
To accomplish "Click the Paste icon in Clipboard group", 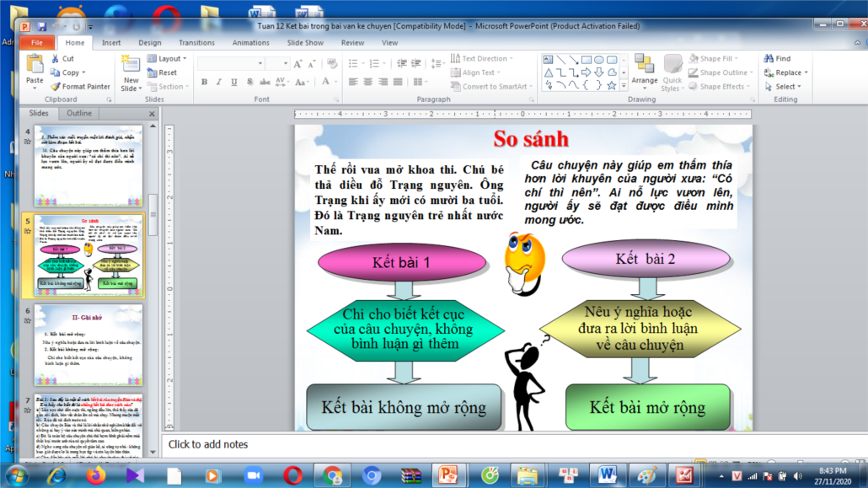I will click(35, 68).
